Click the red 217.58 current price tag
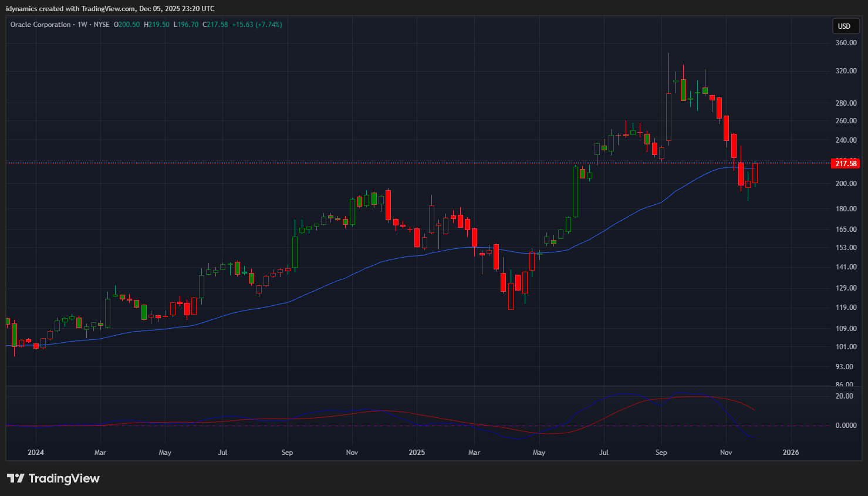868x496 pixels. pos(846,163)
